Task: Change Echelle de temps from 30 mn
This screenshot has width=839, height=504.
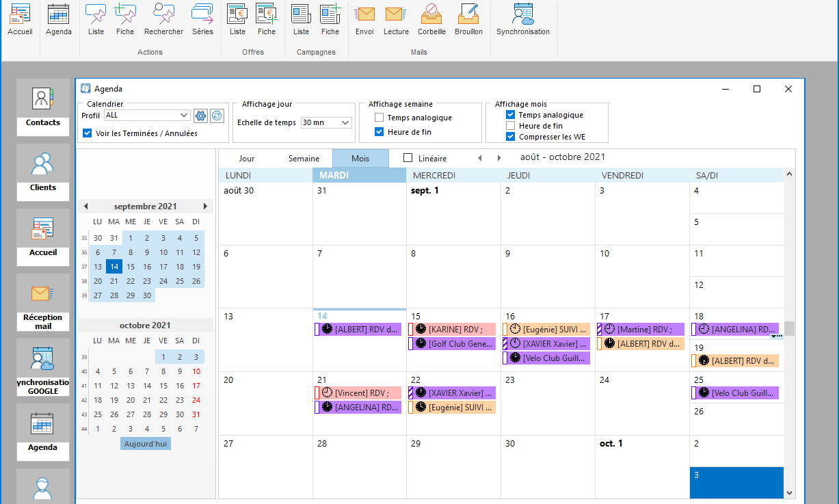Action: [x=326, y=122]
